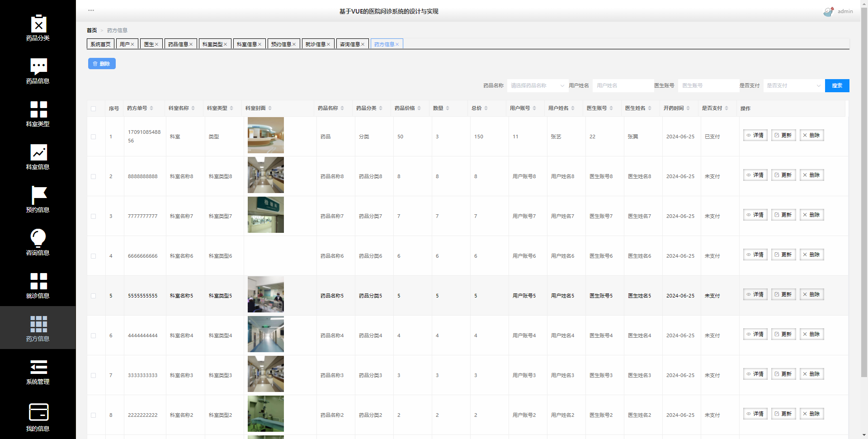The image size is (868, 439).
Task: Close the 预约信息 tab
Action: click(x=294, y=44)
